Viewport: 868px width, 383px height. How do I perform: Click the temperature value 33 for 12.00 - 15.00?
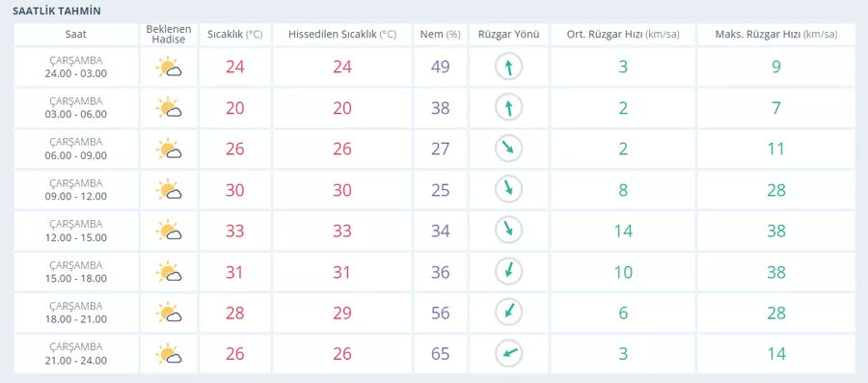(234, 231)
